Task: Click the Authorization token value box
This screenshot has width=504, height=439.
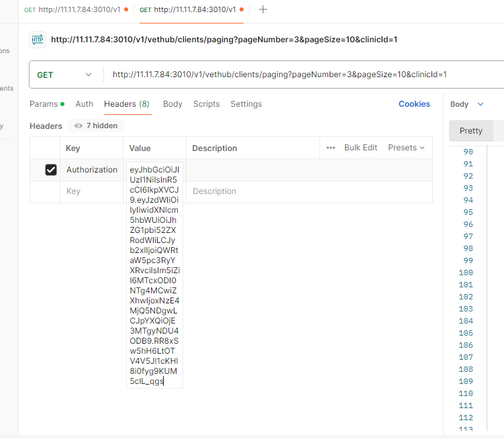Action: 154,275
